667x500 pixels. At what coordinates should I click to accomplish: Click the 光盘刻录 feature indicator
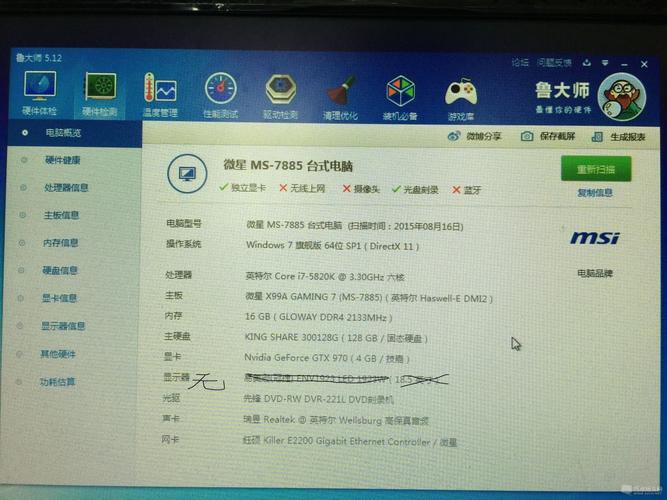point(415,189)
